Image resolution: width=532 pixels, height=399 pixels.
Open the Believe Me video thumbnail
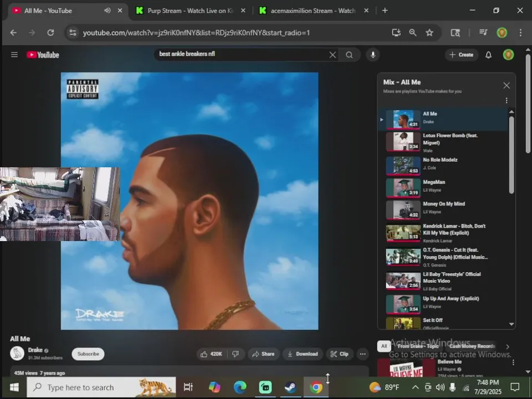(x=406, y=368)
